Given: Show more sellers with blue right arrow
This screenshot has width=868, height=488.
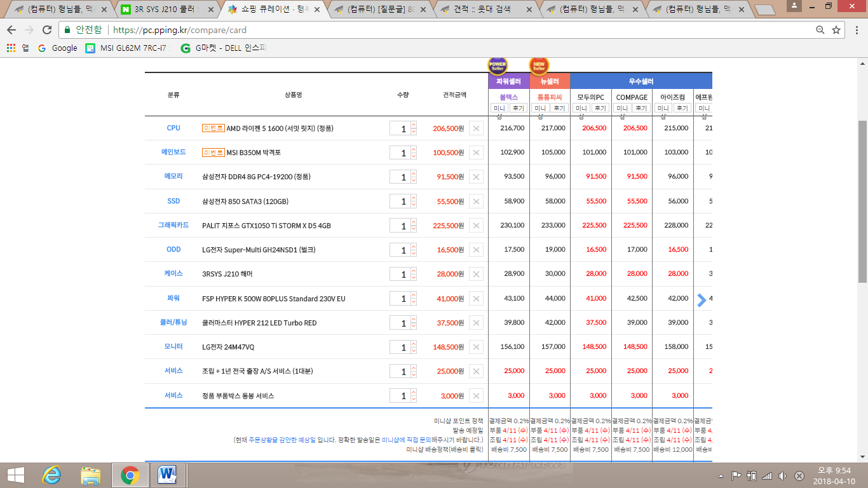Looking at the screenshot, I should [x=702, y=300].
